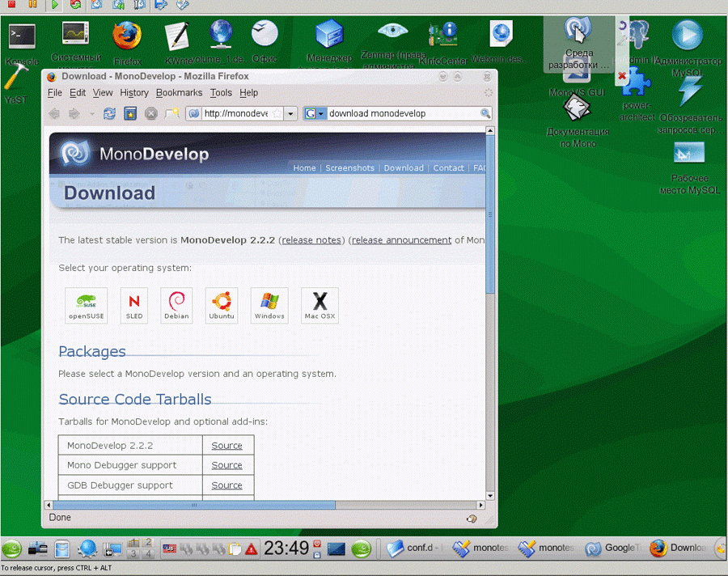Bookmark the page with the address bar star
This screenshot has width=728, height=576.
pyautogui.click(x=277, y=113)
